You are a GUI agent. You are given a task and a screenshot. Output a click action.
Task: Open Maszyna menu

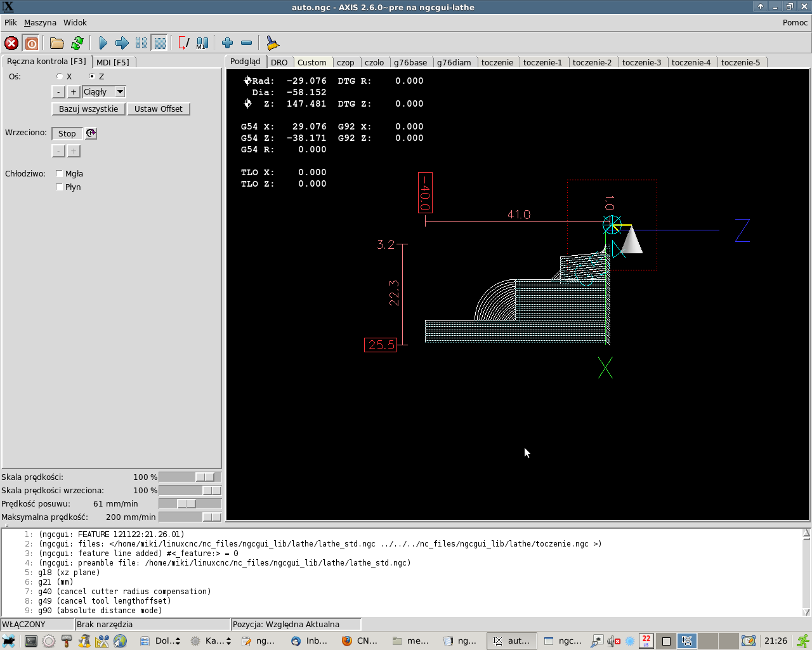(40, 22)
